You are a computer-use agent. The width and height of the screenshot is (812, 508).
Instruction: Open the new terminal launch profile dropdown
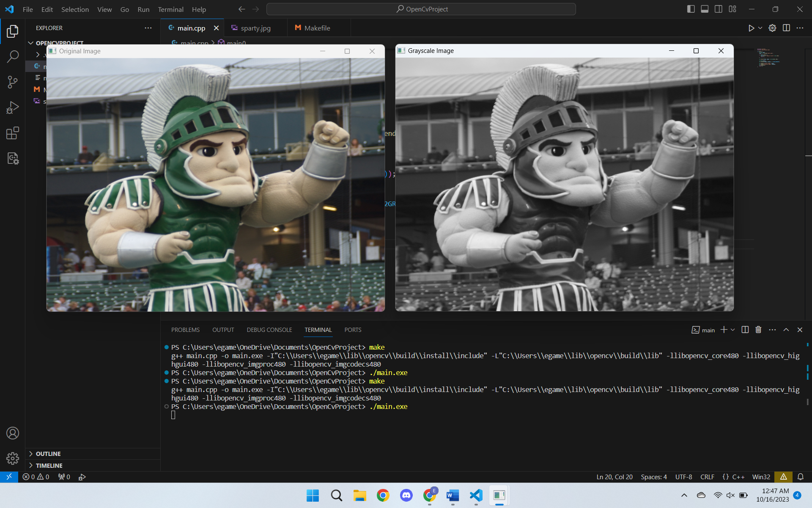tap(733, 330)
